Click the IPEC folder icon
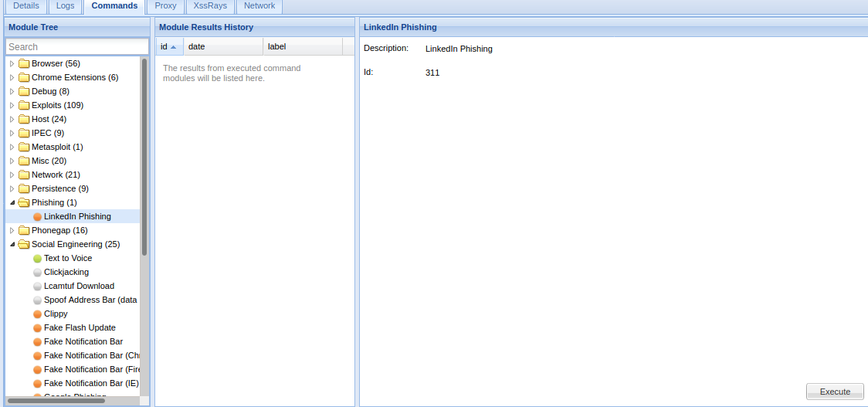 24,133
